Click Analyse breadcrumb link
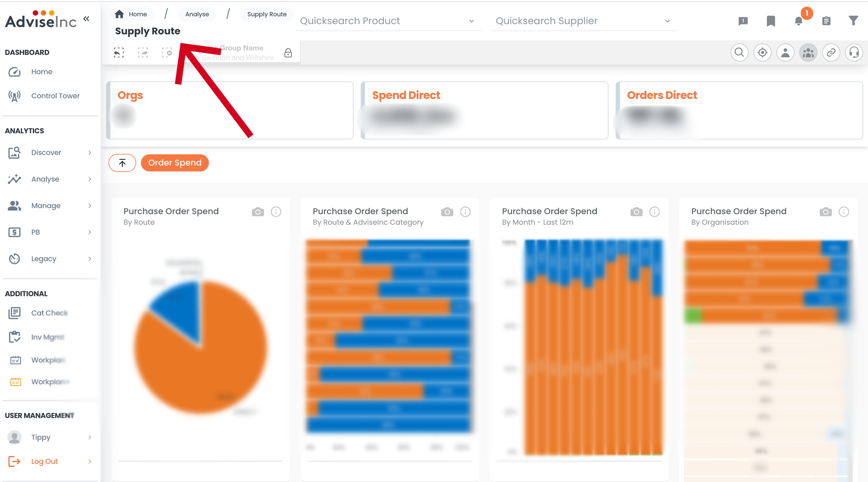 [197, 14]
